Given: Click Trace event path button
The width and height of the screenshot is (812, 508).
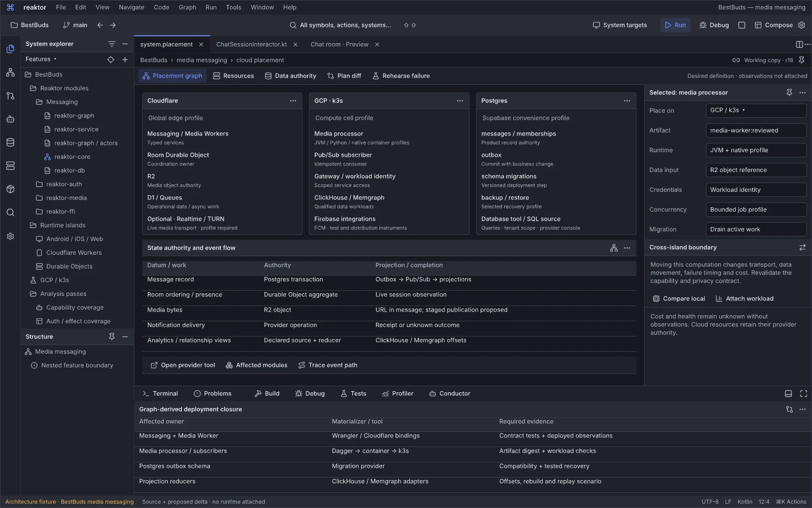Looking at the screenshot, I should click(328, 365).
